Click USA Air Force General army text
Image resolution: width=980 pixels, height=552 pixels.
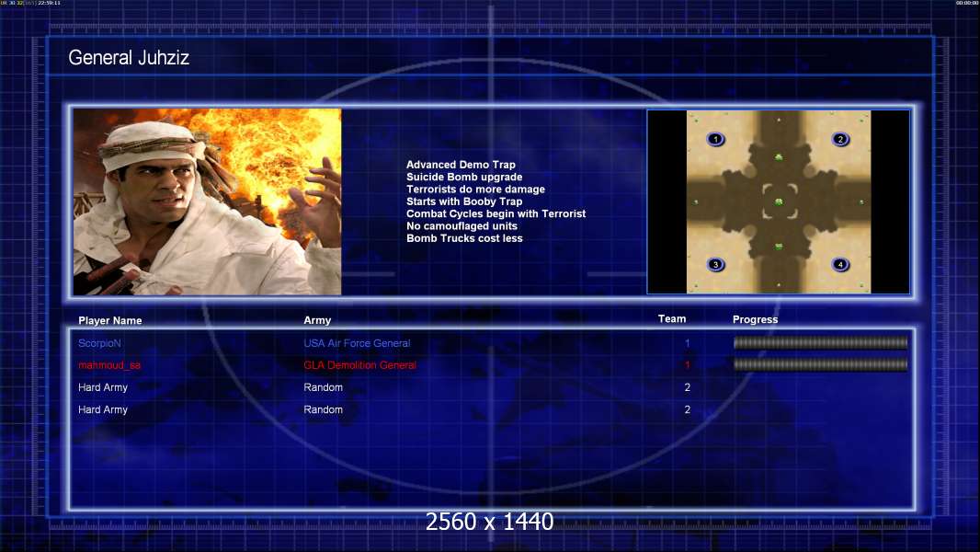click(357, 343)
